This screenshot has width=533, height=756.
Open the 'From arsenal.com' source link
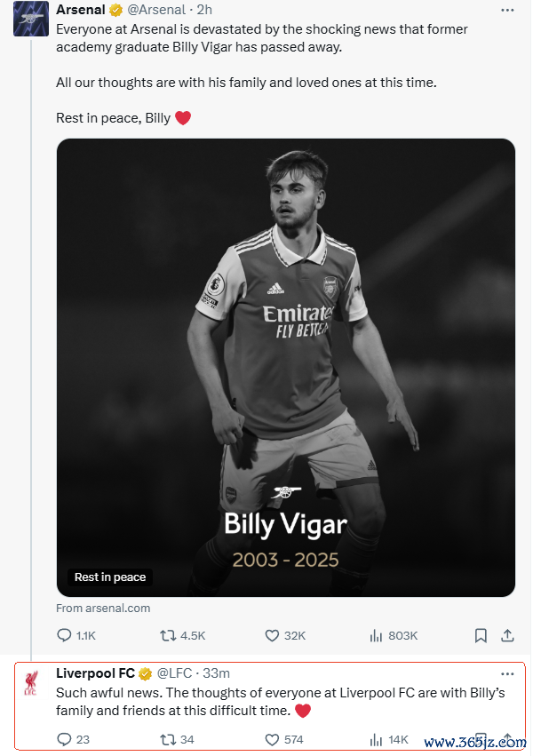103,609
